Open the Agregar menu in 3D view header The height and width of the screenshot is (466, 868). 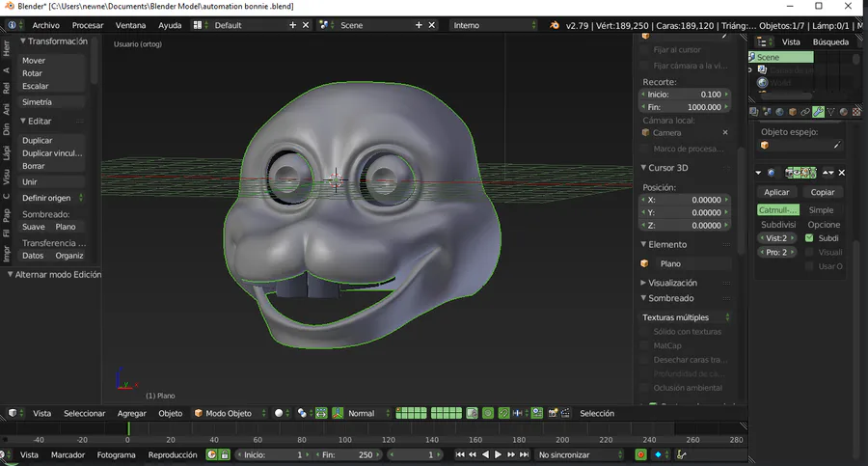pos(132,413)
